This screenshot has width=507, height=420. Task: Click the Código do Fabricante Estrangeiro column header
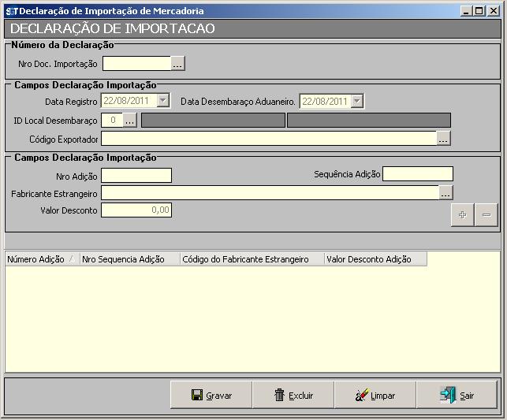coord(252,259)
